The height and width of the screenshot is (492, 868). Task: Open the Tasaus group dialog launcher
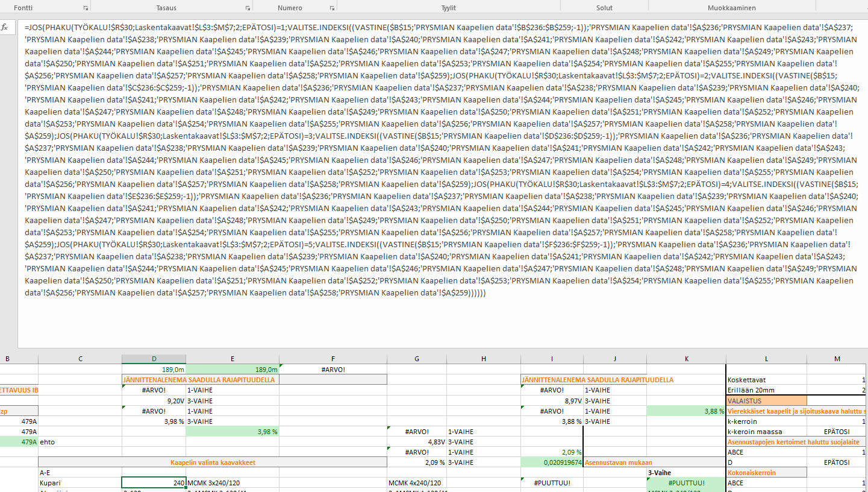click(x=248, y=8)
